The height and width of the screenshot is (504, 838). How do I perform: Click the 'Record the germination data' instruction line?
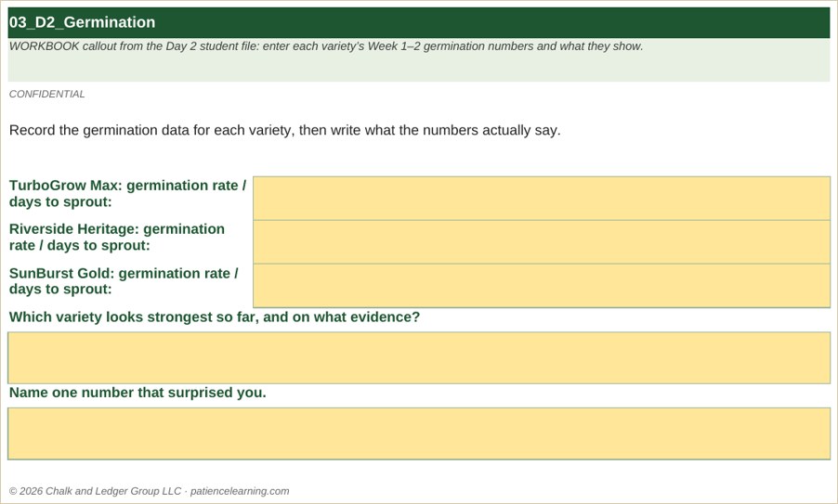click(x=285, y=130)
